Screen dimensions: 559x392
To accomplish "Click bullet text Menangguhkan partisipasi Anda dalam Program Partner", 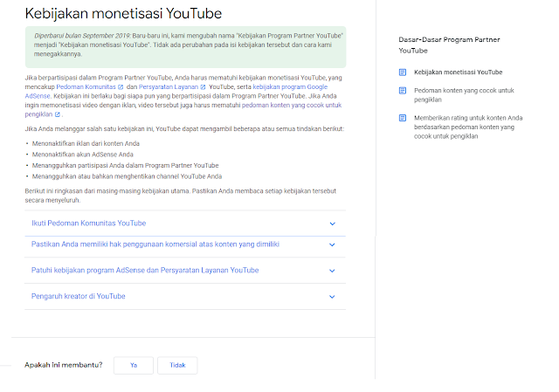I will [125, 166].
